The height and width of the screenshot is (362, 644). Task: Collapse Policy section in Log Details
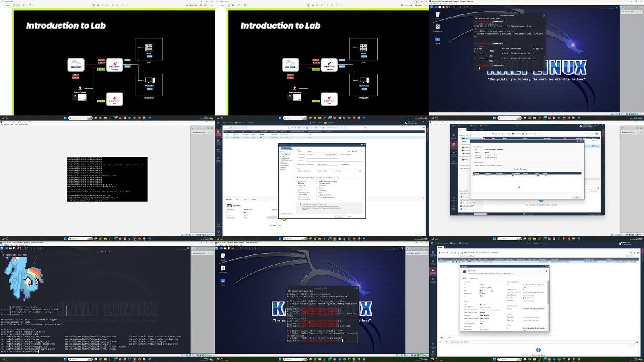(502, 301)
